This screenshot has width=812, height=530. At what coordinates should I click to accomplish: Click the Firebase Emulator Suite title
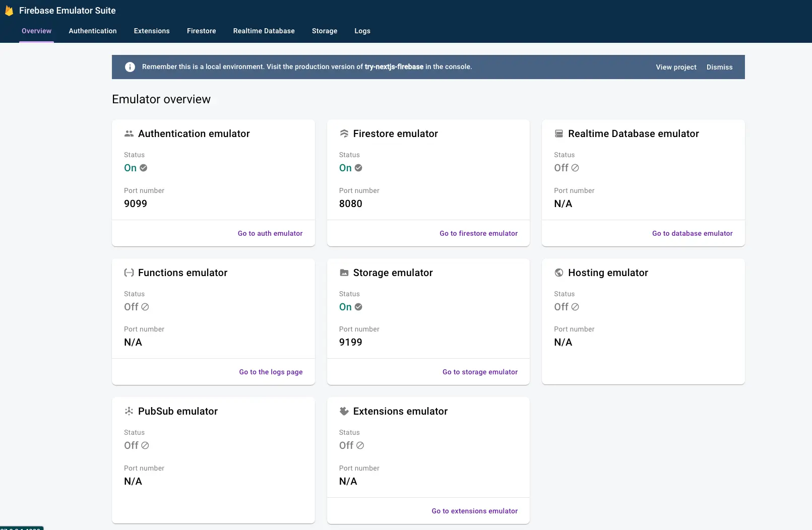pos(68,11)
